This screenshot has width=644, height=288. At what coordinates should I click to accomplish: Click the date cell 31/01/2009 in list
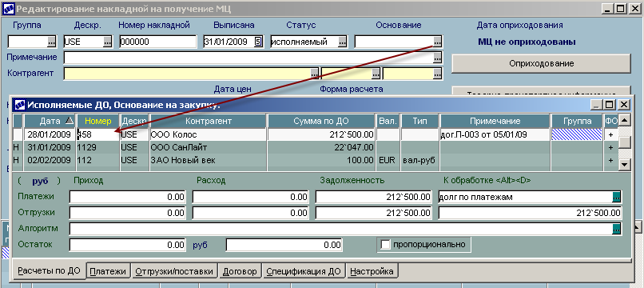[50, 147]
